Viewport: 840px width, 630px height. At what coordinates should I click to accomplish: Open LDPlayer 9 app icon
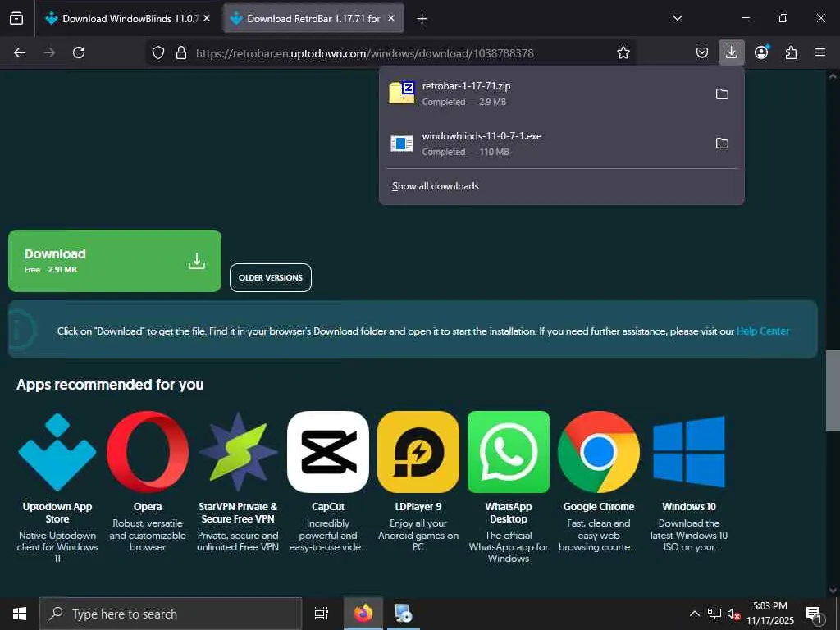coord(418,452)
